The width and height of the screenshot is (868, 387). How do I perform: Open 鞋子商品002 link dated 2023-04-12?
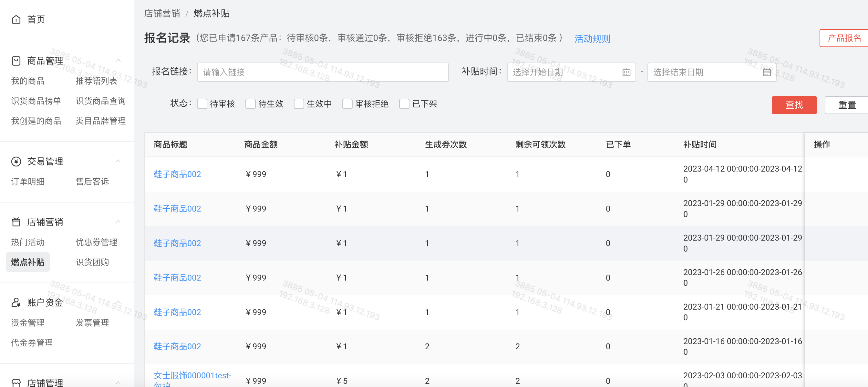[x=177, y=174]
